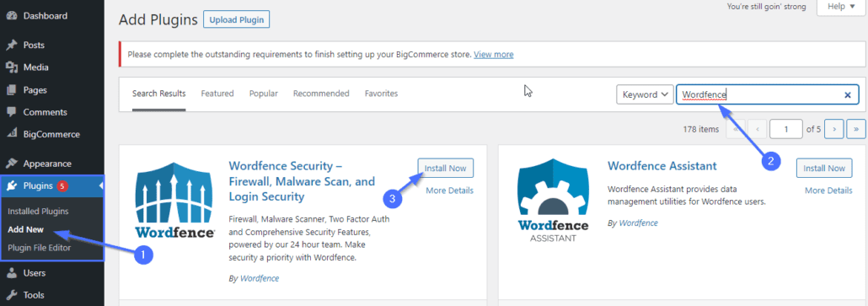Click the Posts pushpin icon

coord(11,45)
